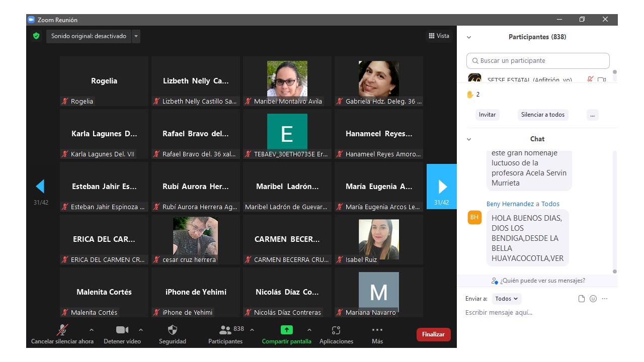Expand Sonido original dropdown arrow

tap(136, 36)
